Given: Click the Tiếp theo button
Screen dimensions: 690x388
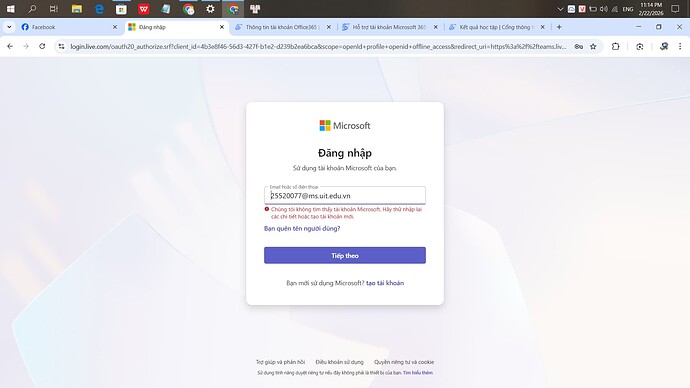Looking at the screenshot, I should point(345,255).
